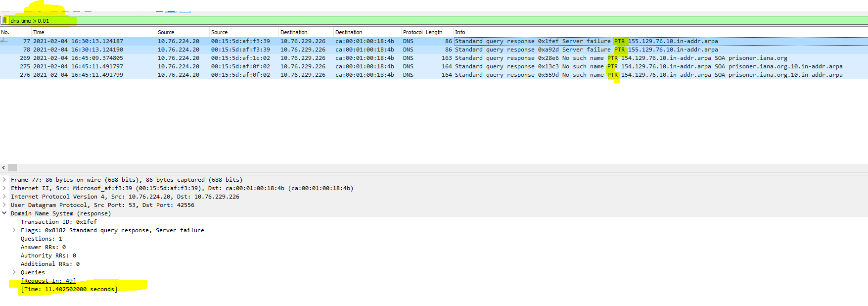Select the Transaction ID: 0x1fef line
868x306 pixels.
coord(59,222)
